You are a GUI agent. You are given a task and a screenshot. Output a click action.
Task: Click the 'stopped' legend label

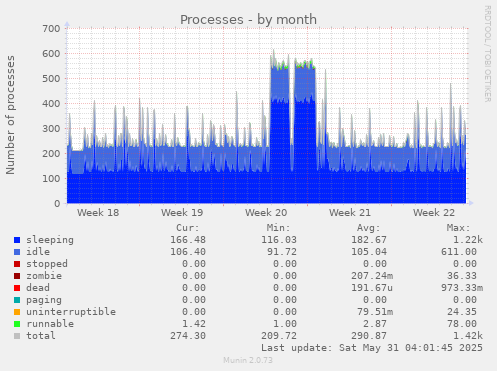click(x=47, y=264)
